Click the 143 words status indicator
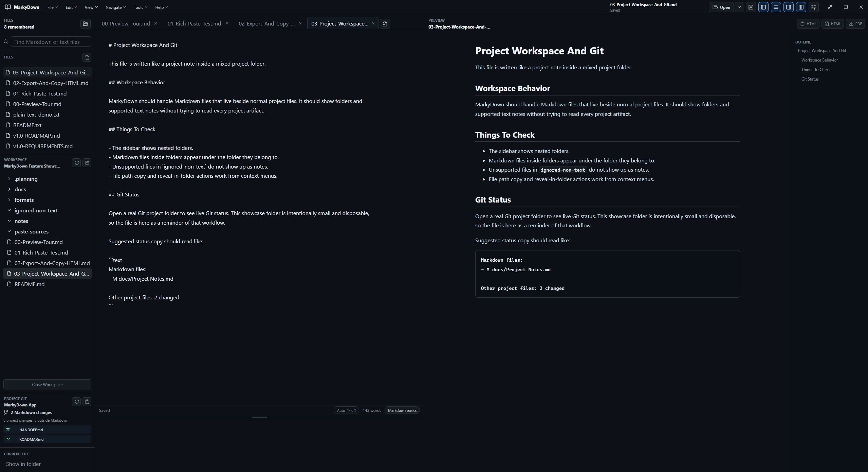The height and width of the screenshot is (472, 868). (372, 410)
